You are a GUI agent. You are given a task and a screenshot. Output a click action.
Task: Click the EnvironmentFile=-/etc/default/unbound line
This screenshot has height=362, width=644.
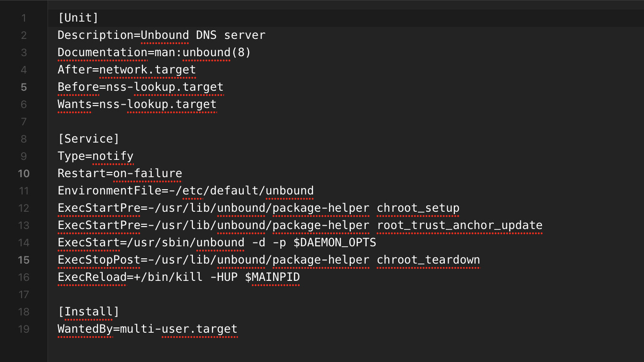pyautogui.click(x=186, y=191)
